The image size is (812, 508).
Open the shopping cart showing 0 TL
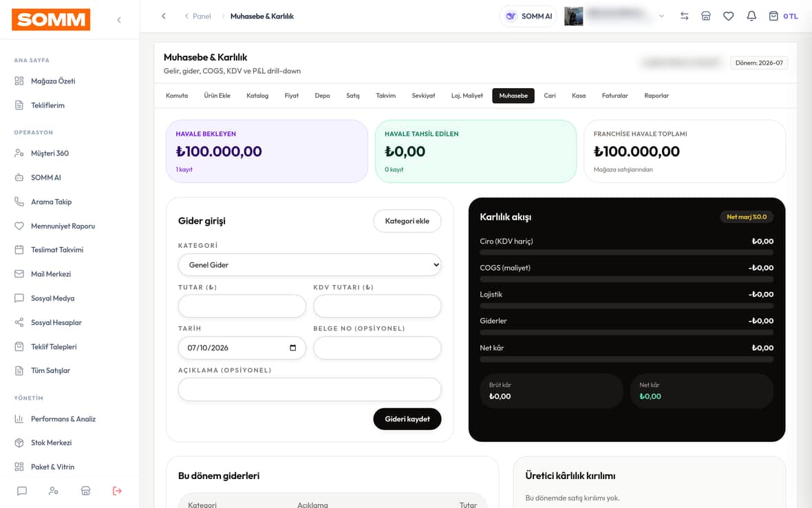(x=783, y=16)
